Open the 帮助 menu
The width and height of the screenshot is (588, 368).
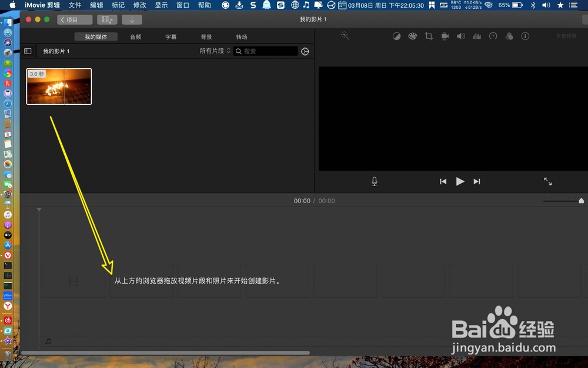click(205, 5)
